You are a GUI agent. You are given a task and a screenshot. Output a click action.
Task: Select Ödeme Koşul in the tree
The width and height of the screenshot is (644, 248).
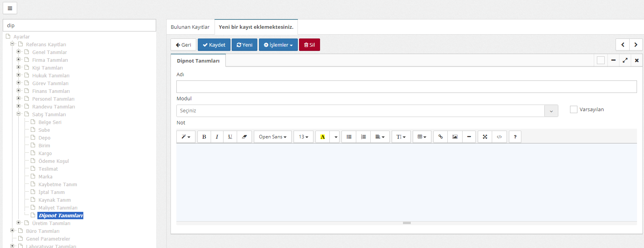pyautogui.click(x=53, y=161)
